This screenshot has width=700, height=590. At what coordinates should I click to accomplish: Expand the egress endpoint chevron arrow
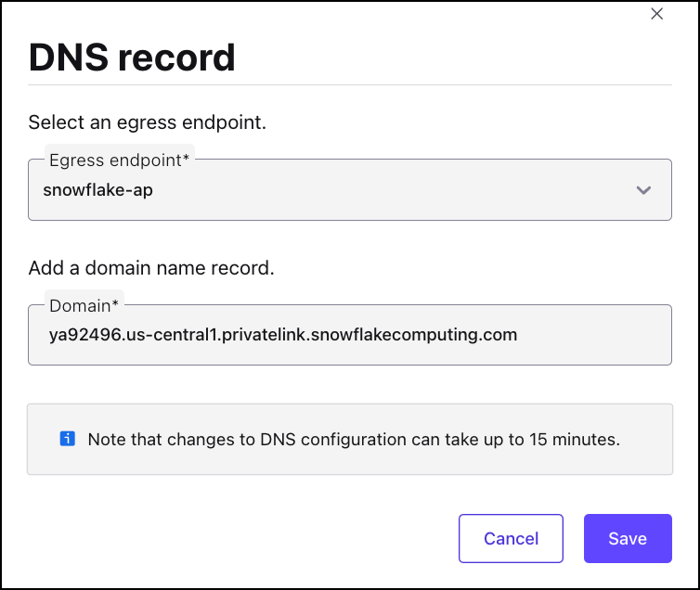tap(643, 190)
